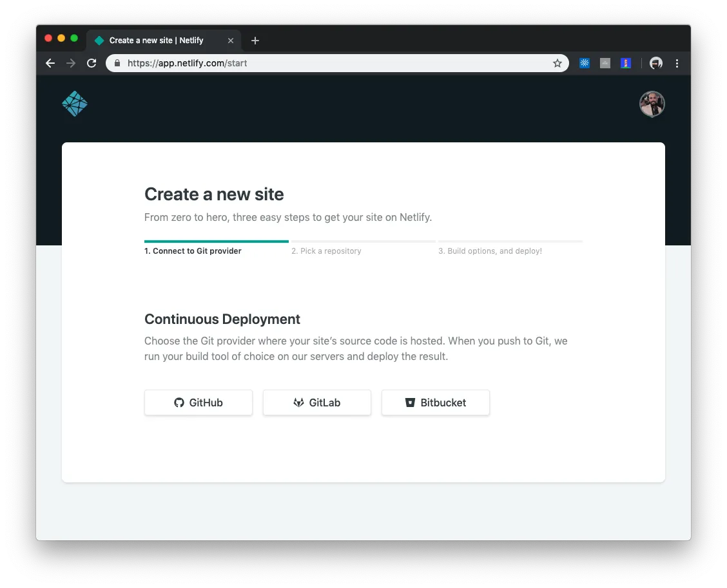Screen dimensions: 727x588
Task: Click the lock icon in address bar
Action: coord(117,63)
